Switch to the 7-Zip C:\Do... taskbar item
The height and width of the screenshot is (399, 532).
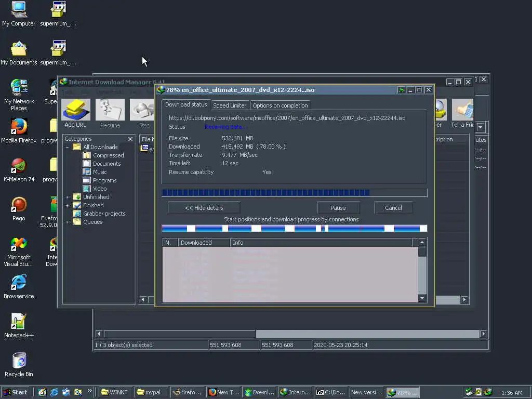tap(331, 392)
